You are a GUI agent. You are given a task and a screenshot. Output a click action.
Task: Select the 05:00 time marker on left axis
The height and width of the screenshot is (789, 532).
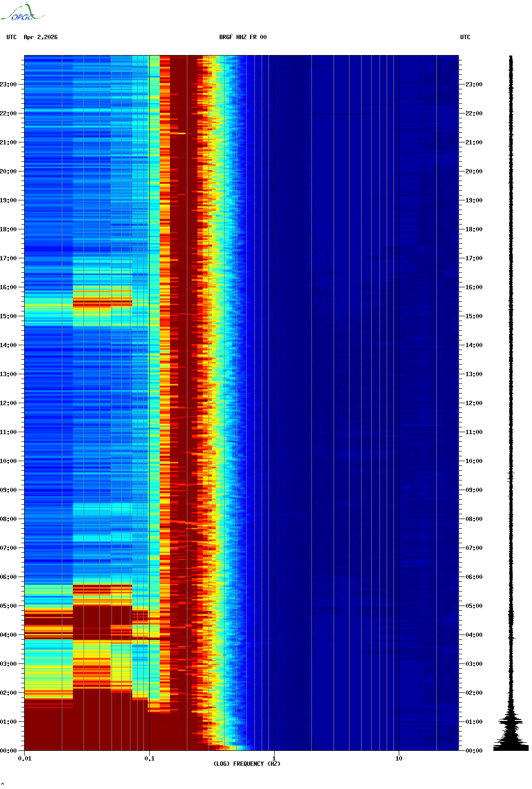(8, 606)
